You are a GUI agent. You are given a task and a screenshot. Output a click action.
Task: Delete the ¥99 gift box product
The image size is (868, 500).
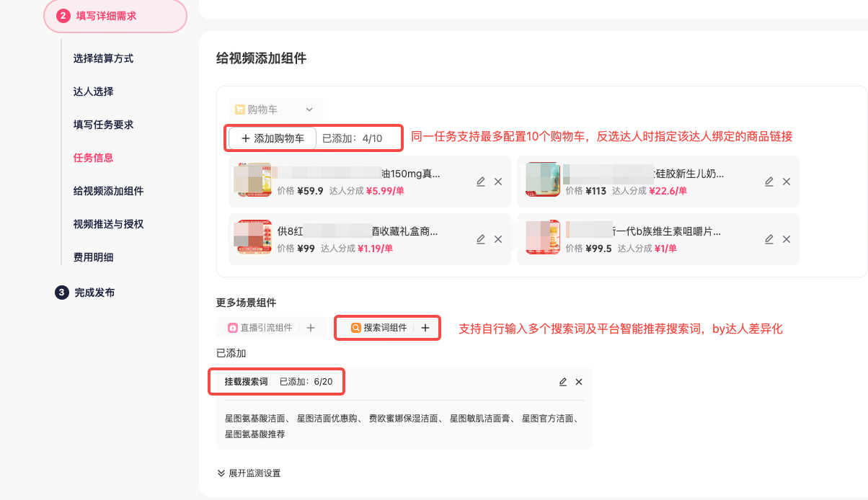pyautogui.click(x=498, y=239)
